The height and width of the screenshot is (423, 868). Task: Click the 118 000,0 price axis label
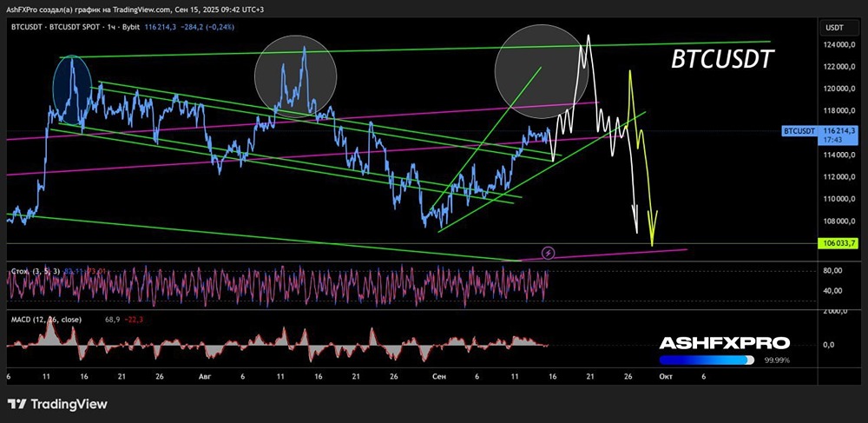[x=838, y=110]
